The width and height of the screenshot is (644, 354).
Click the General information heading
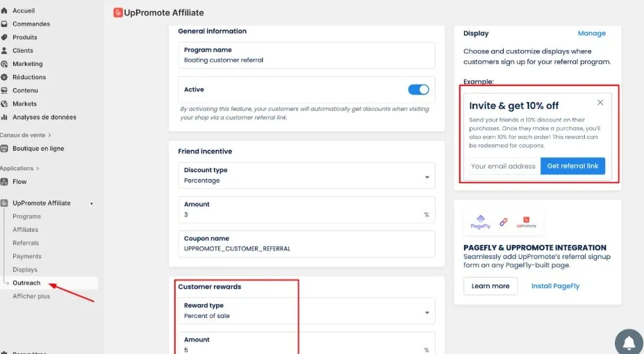(x=213, y=31)
